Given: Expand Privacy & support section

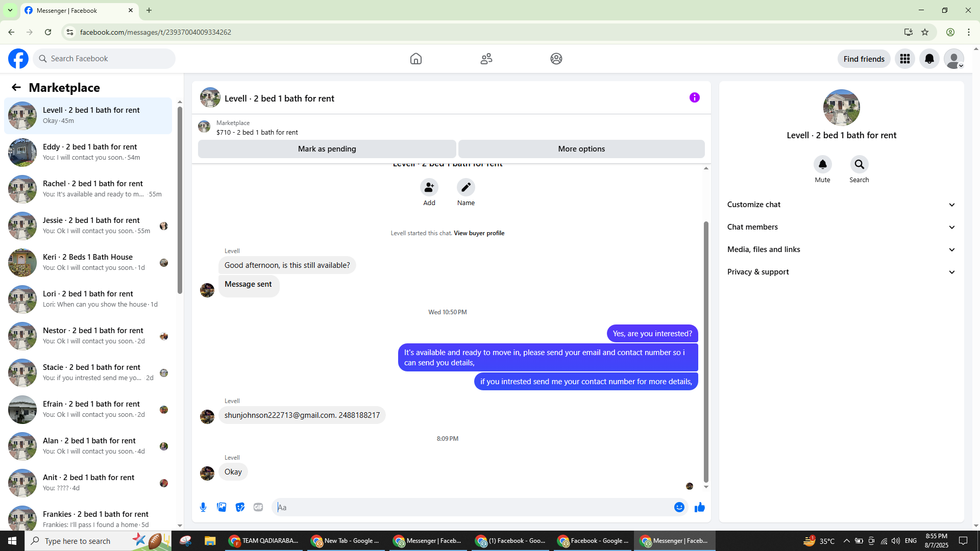Looking at the screenshot, I should 841,272.
